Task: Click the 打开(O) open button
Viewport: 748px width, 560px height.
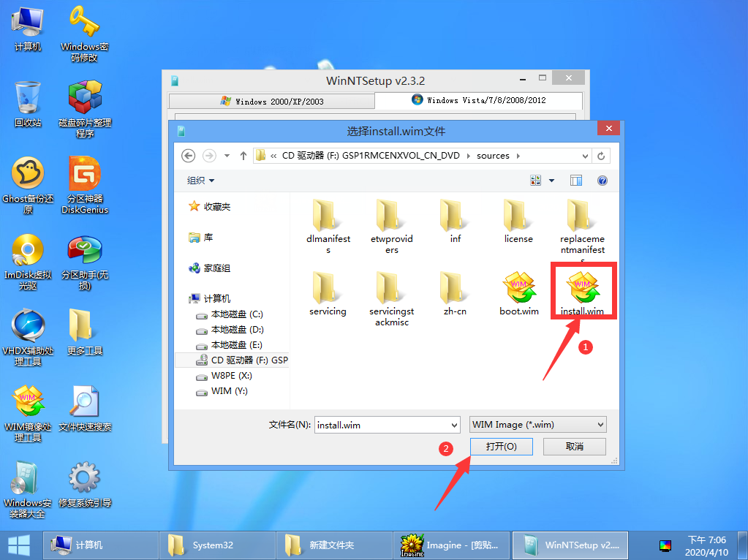Action: [501, 447]
